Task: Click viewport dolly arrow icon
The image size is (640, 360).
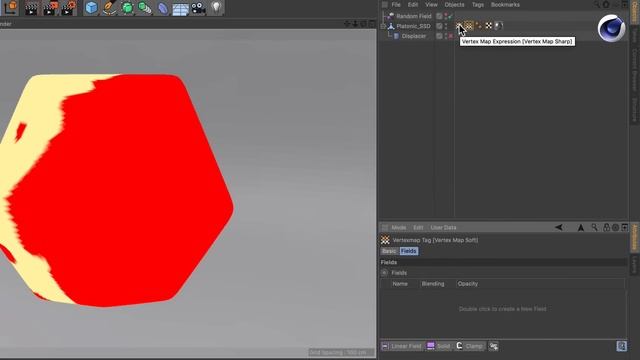Action: 355,24
